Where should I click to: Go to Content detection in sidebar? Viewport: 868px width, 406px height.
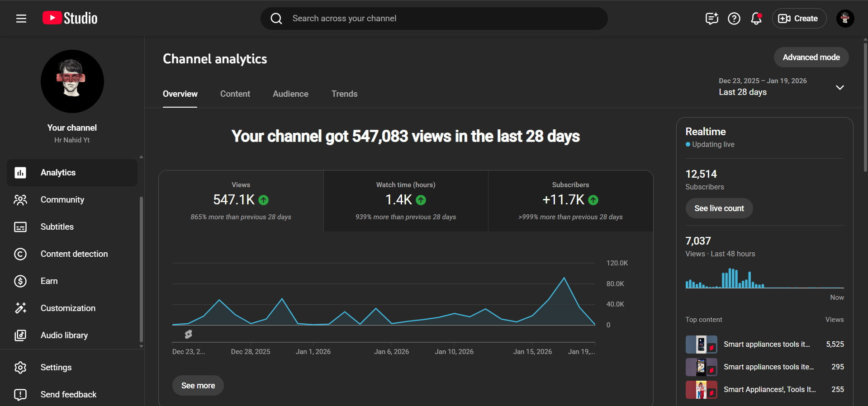[x=74, y=254]
